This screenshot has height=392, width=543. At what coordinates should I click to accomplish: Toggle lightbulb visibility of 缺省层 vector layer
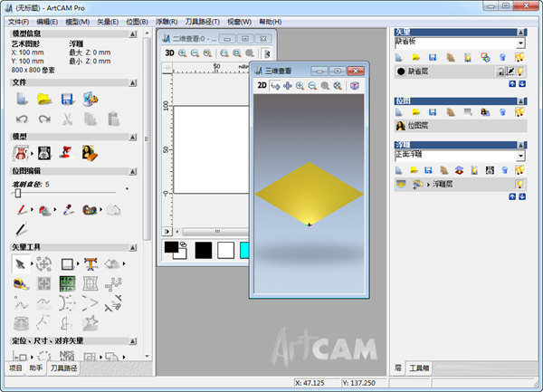pos(519,72)
